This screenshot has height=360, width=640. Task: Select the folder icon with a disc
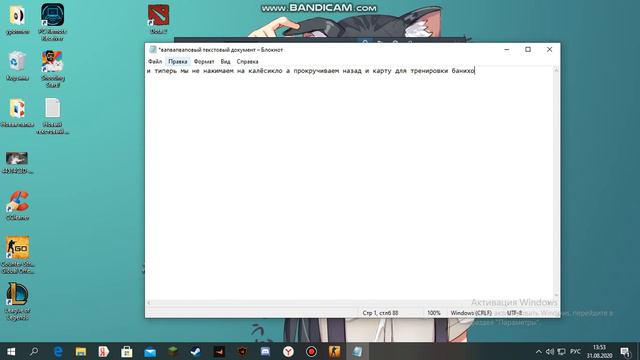(17, 19)
